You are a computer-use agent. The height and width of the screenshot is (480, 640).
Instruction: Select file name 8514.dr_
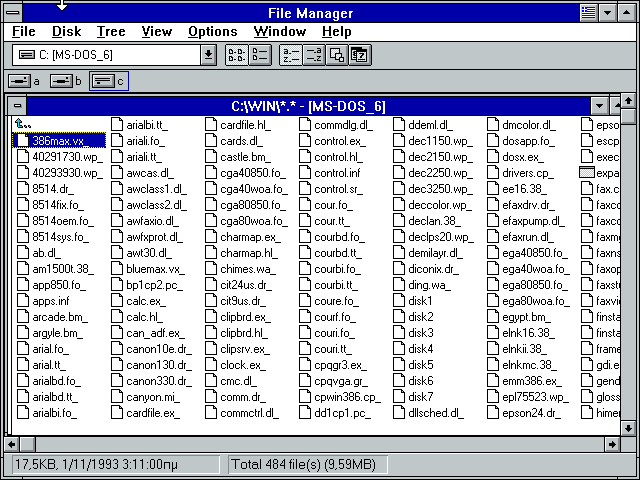[x=53, y=189]
